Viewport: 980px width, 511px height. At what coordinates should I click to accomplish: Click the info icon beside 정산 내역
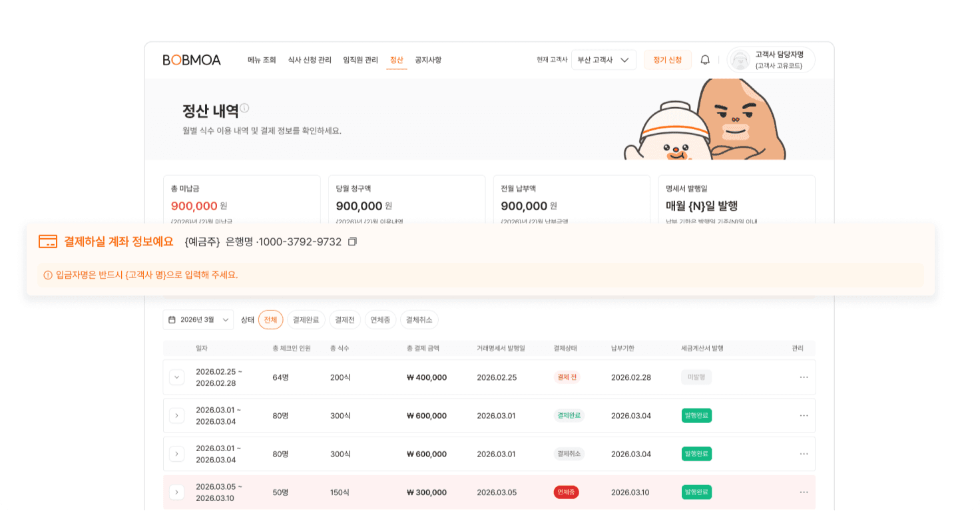[244, 108]
